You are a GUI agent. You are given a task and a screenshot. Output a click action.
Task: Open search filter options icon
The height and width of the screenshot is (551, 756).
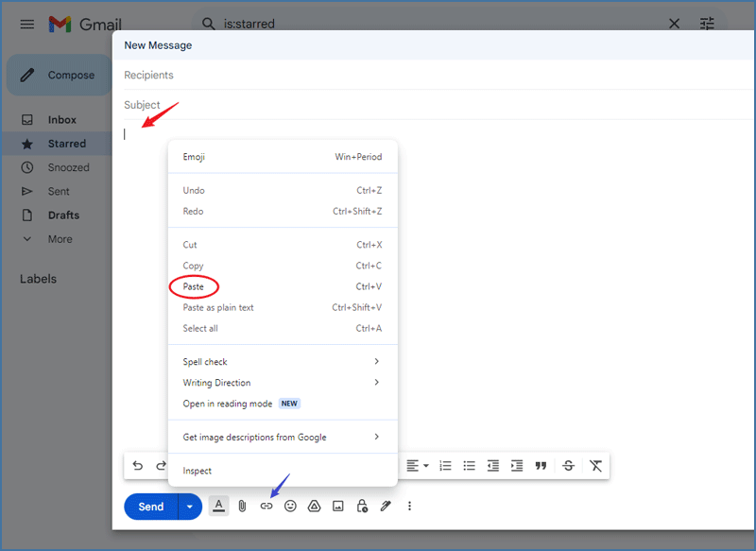click(x=707, y=24)
